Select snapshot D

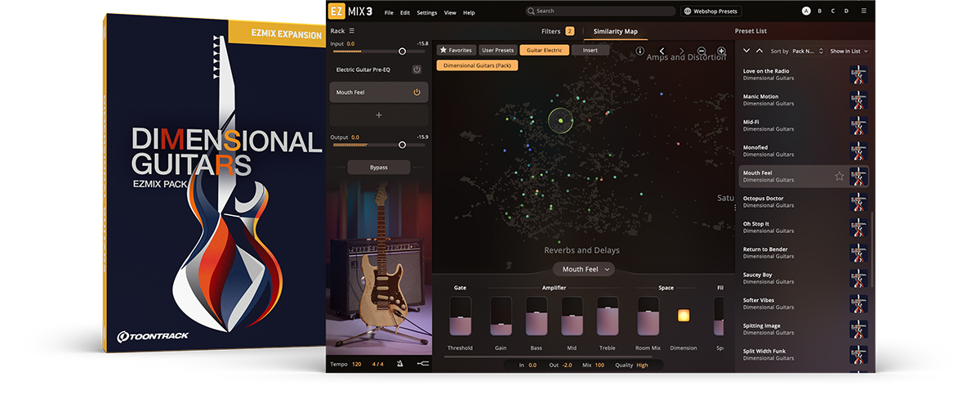coord(846,11)
